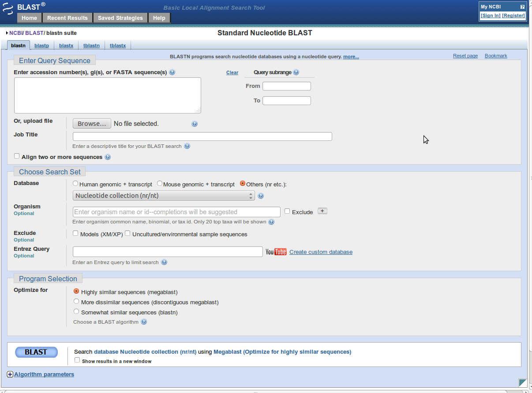Focus the Query subrange From field
Image resolution: width=532 pixels, height=393 pixels.
coord(287,86)
